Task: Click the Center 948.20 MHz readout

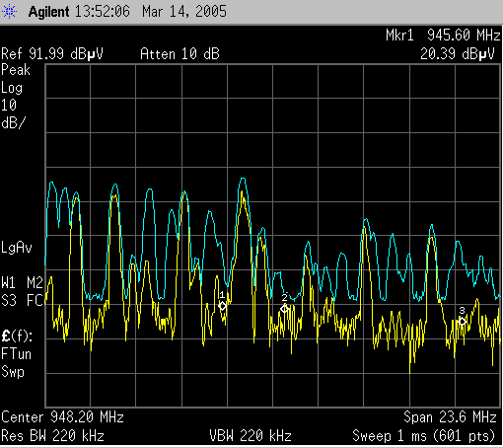Action: pyautogui.click(x=62, y=417)
